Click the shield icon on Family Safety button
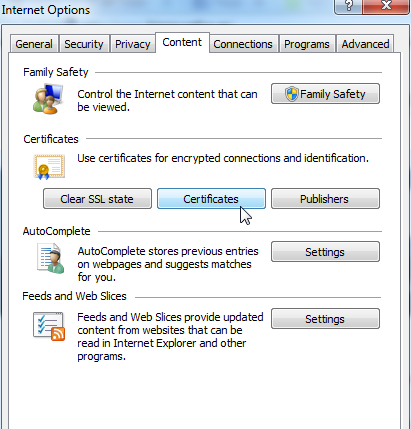411x429 pixels. coord(291,94)
